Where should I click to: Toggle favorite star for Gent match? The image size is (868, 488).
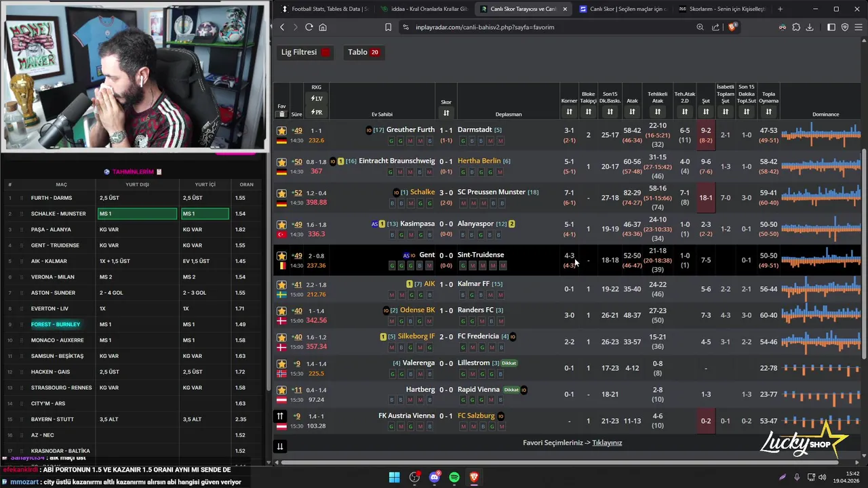click(281, 256)
